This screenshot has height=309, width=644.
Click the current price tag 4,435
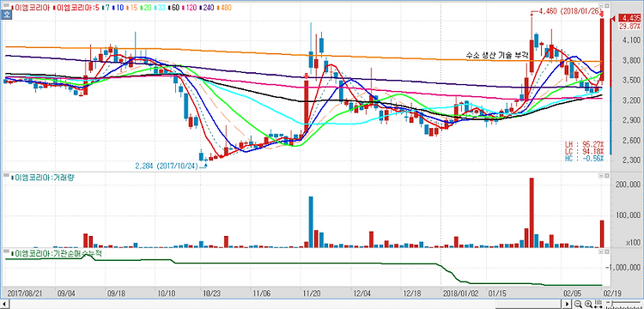(629, 18)
